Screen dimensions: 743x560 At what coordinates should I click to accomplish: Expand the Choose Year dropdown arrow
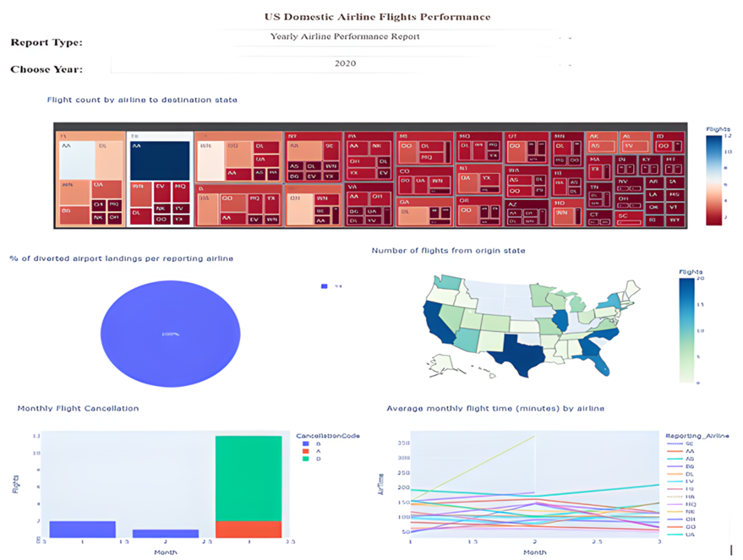(x=570, y=65)
